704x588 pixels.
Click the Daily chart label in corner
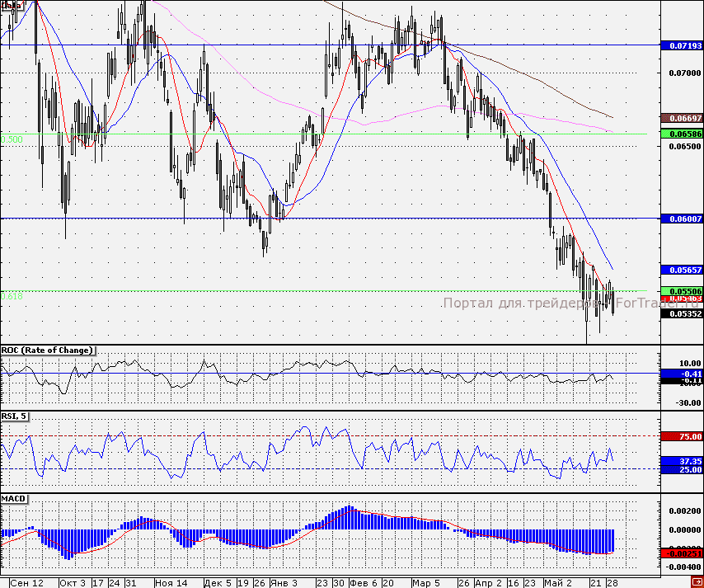pos(12,5)
